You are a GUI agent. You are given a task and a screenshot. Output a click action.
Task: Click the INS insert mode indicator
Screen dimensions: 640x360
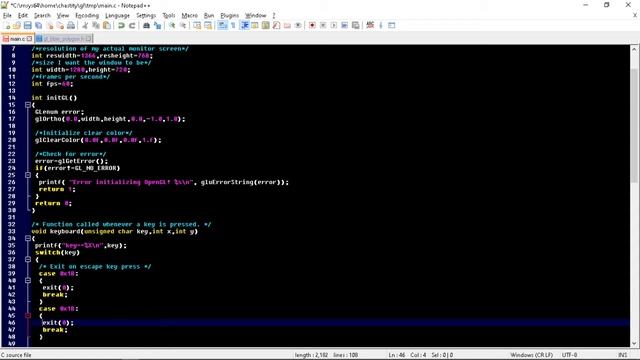623,355
